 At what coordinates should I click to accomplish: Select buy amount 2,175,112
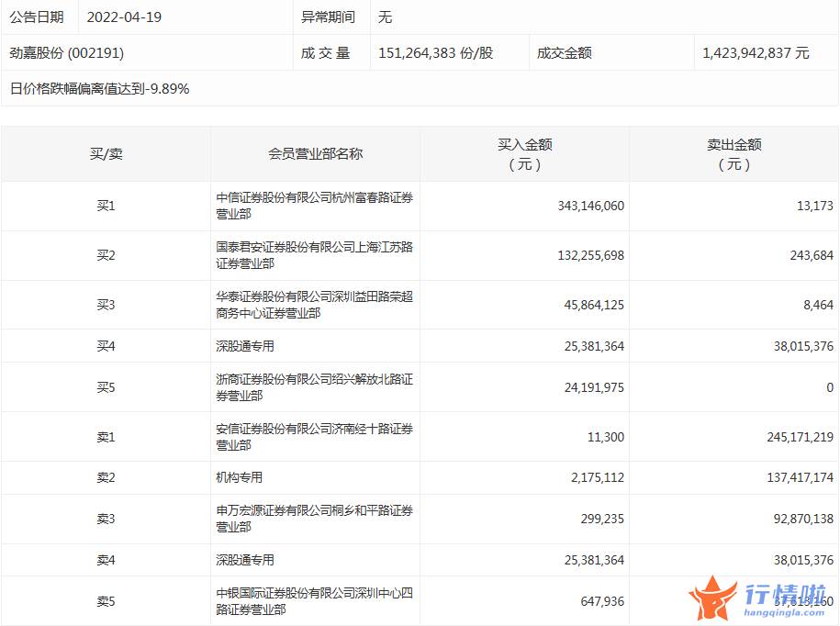pyautogui.click(x=598, y=477)
